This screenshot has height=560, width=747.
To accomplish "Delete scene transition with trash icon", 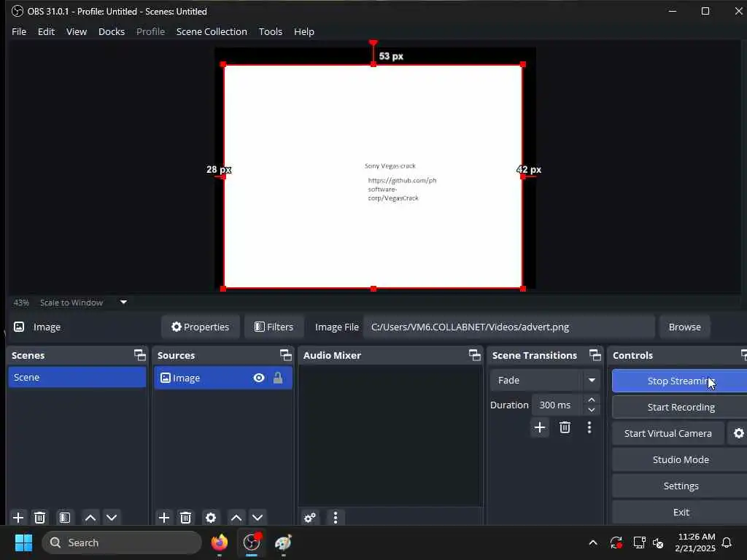I will (x=565, y=427).
